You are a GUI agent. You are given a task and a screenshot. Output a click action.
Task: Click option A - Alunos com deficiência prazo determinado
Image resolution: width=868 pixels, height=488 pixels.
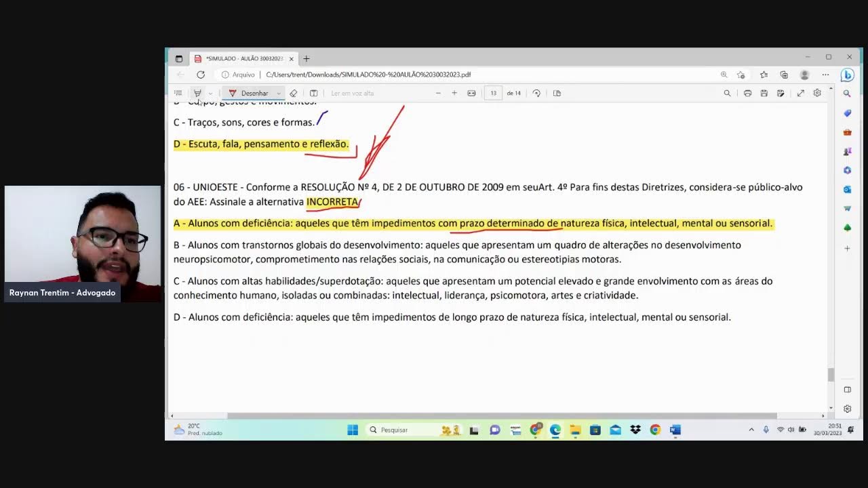pos(473,223)
